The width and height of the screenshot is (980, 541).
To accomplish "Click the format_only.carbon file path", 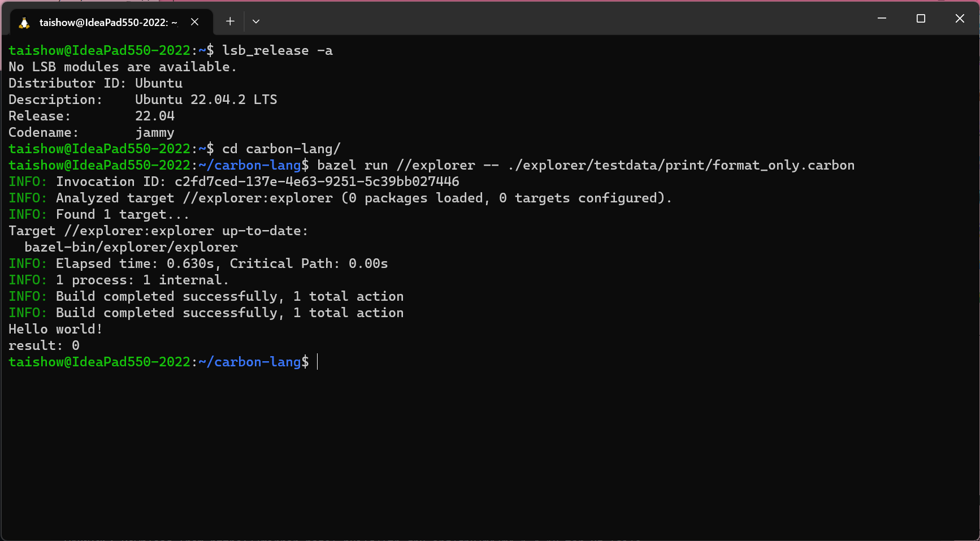I will pyautogui.click(x=681, y=165).
